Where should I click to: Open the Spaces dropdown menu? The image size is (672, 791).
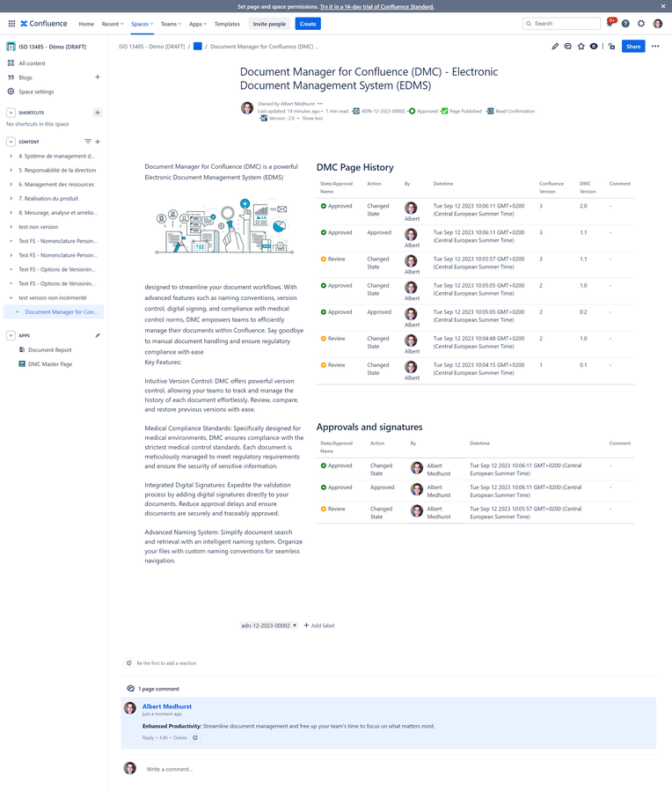coord(142,25)
